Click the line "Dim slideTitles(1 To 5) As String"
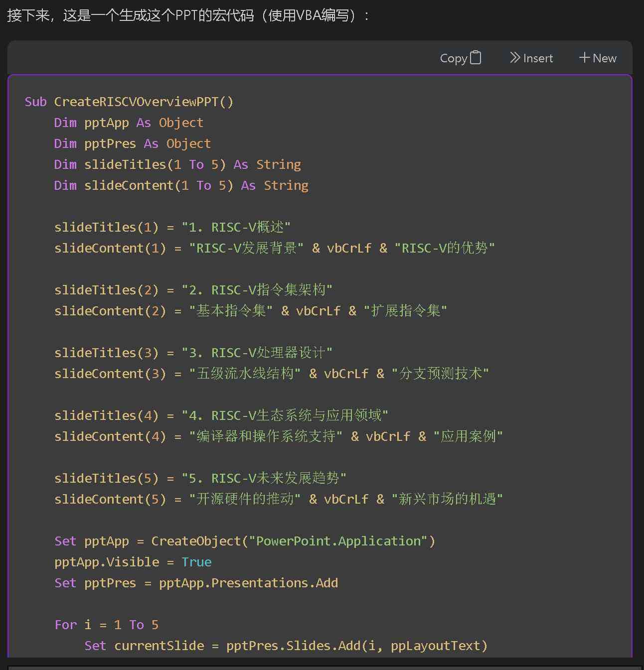The image size is (644, 670). pyautogui.click(x=177, y=164)
